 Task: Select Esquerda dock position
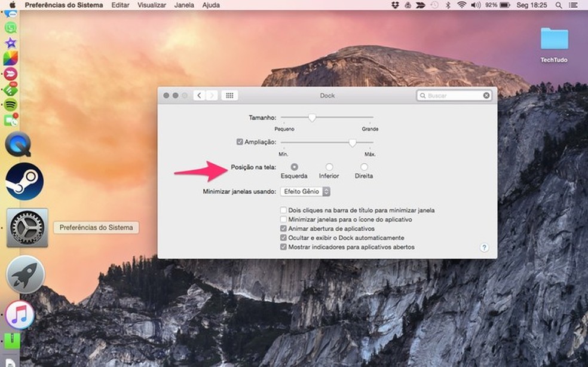pyautogui.click(x=294, y=167)
